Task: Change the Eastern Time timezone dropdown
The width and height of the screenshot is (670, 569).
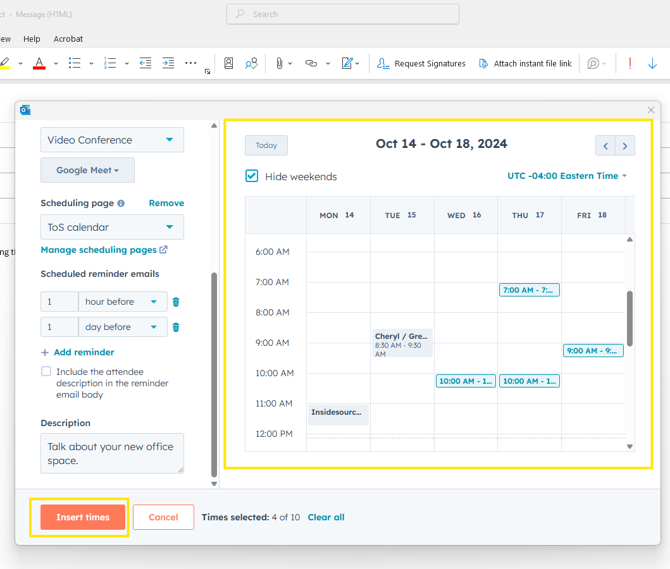Action: [567, 176]
